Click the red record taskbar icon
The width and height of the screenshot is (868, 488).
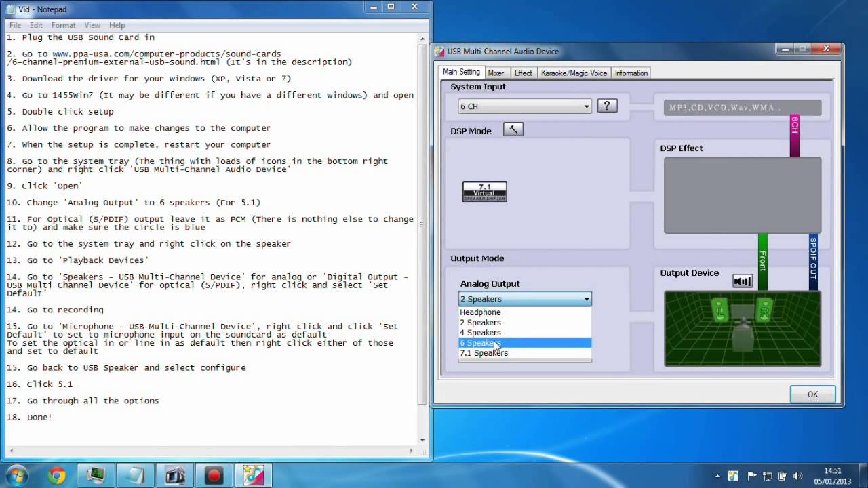(x=214, y=476)
